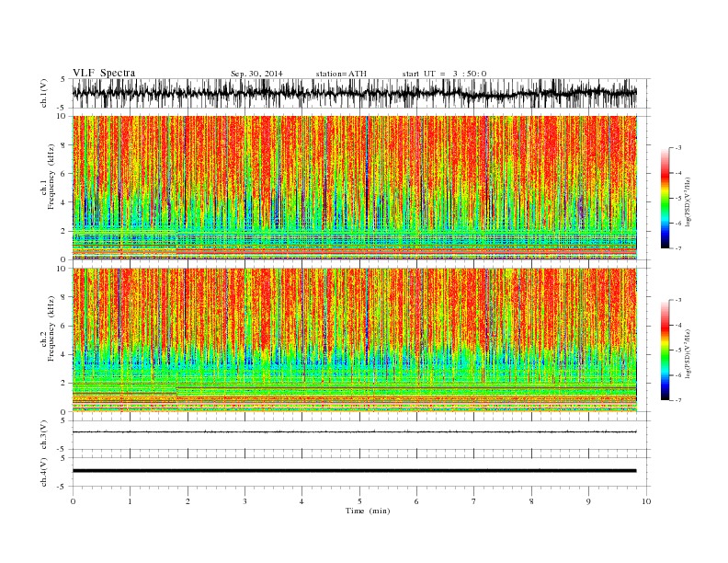Click the "-7" label on the ch.2 colorbar
728x563 pixels.
678,400
